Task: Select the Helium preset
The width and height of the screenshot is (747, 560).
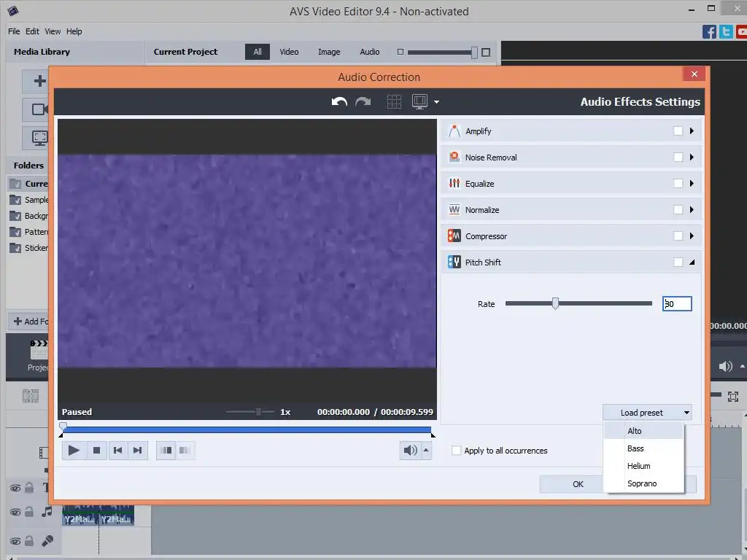Action: [x=643, y=466]
